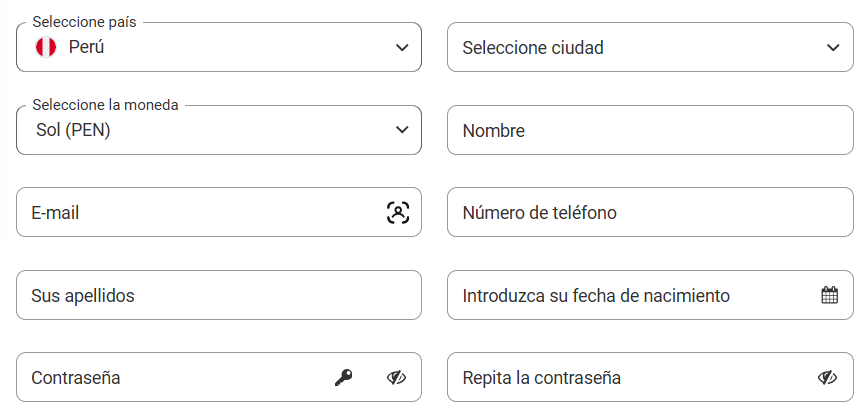This screenshot has width=866, height=418.
Task: Expand the Sol (PEN) currency chevron
Action: [x=402, y=130]
